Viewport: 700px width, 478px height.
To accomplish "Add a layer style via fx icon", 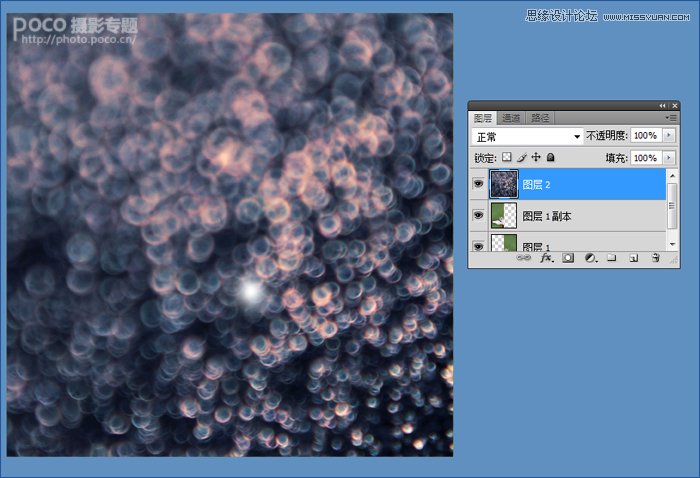I will [x=546, y=258].
